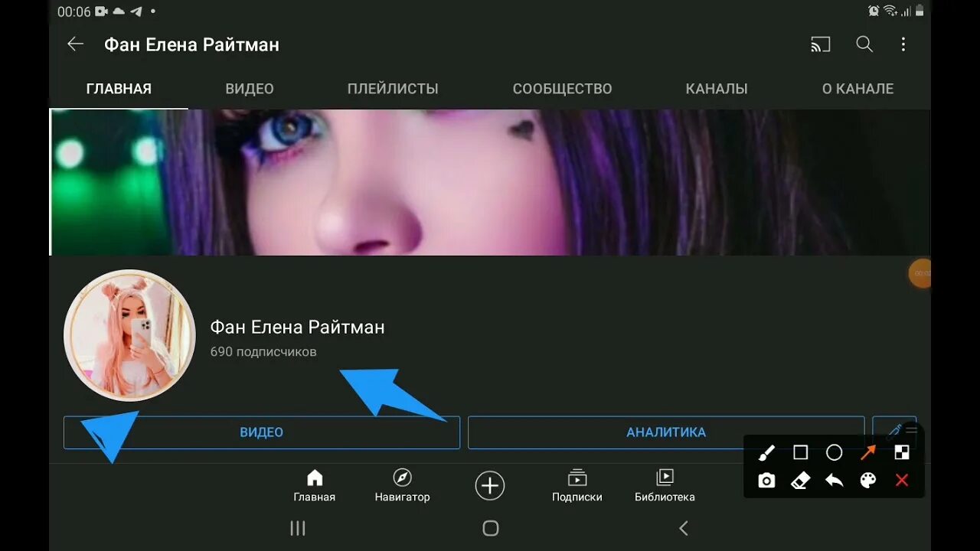Open Библиотека library section

[x=665, y=486]
